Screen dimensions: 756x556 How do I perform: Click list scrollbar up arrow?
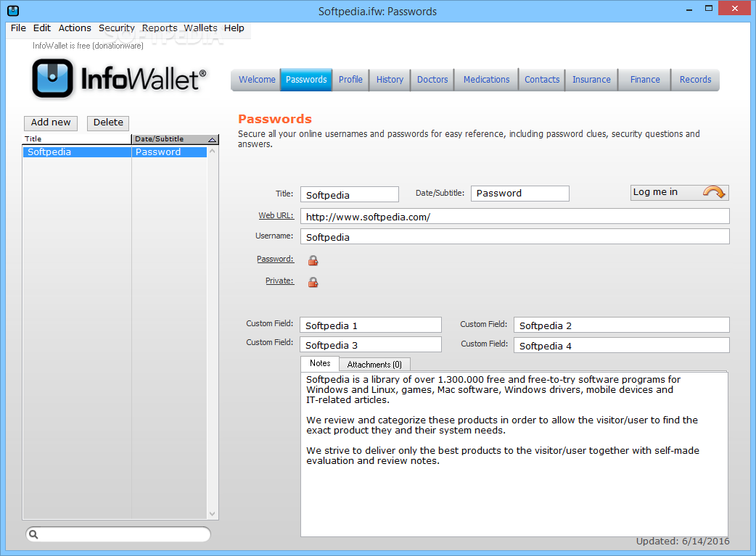(x=212, y=151)
